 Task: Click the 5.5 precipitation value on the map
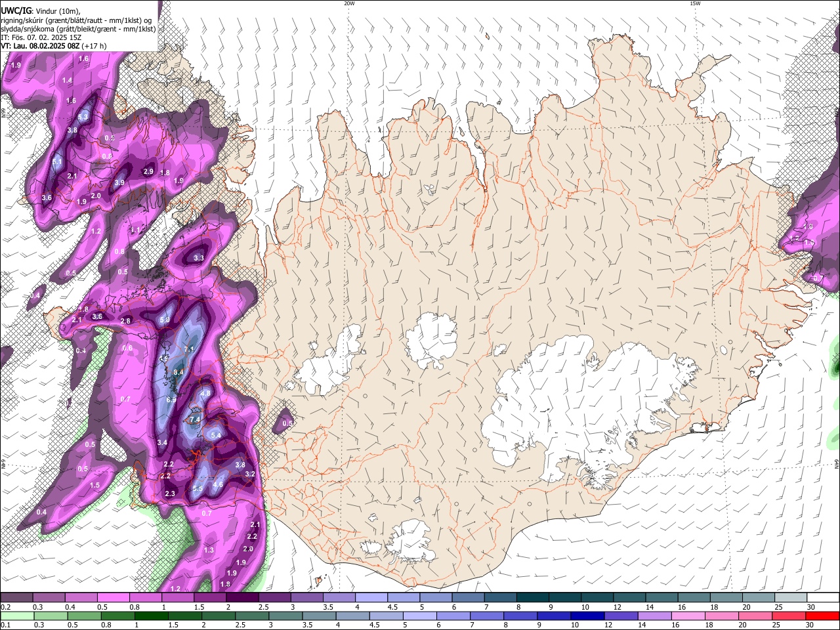(198, 489)
